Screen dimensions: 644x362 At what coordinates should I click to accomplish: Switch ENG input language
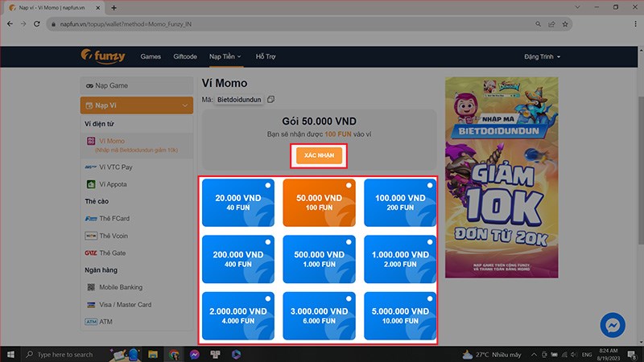pos(587,355)
